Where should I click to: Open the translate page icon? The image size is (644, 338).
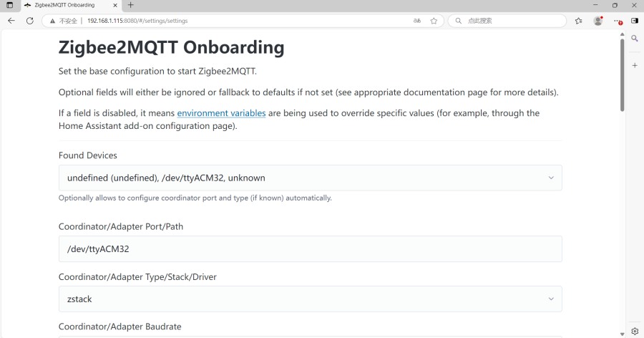pyautogui.click(x=417, y=21)
